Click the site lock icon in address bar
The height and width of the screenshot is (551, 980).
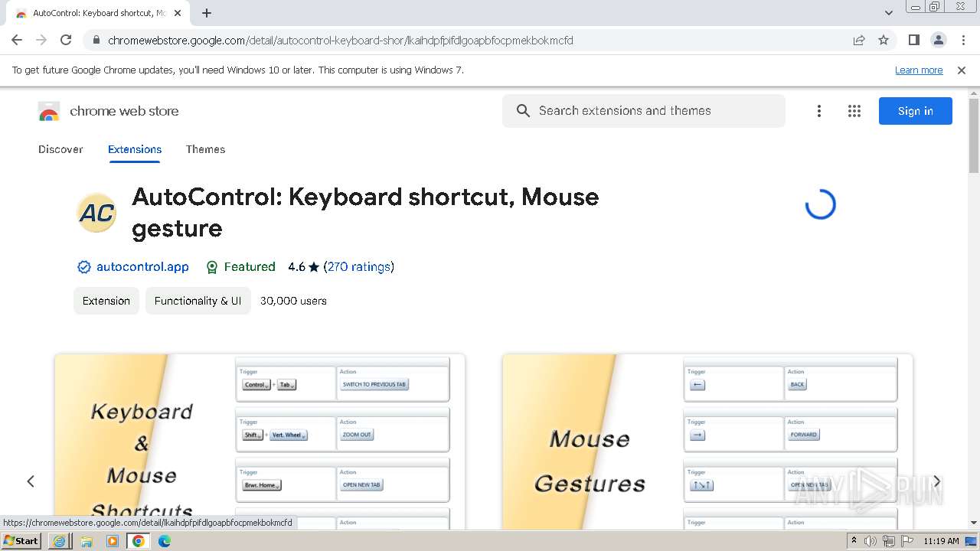tap(96, 41)
